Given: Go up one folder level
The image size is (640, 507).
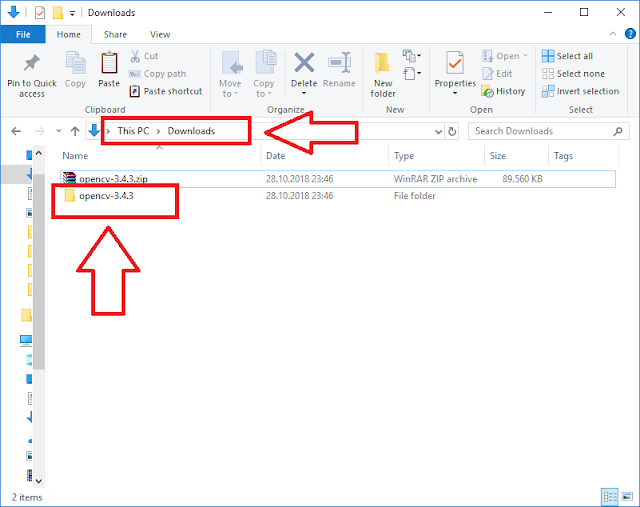Looking at the screenshot, I should click(x=75, y=131).
